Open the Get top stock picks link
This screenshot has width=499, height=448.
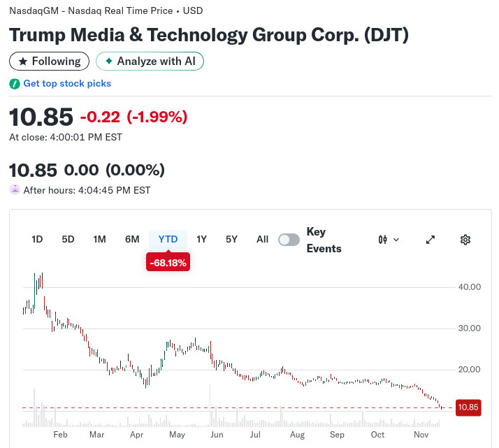pos(67,84)
